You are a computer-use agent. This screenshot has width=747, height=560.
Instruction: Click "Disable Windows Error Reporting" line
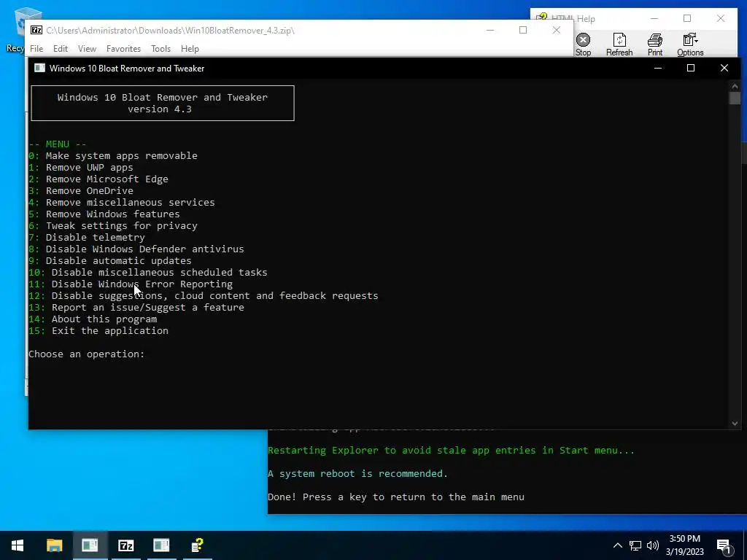point(131,284)
